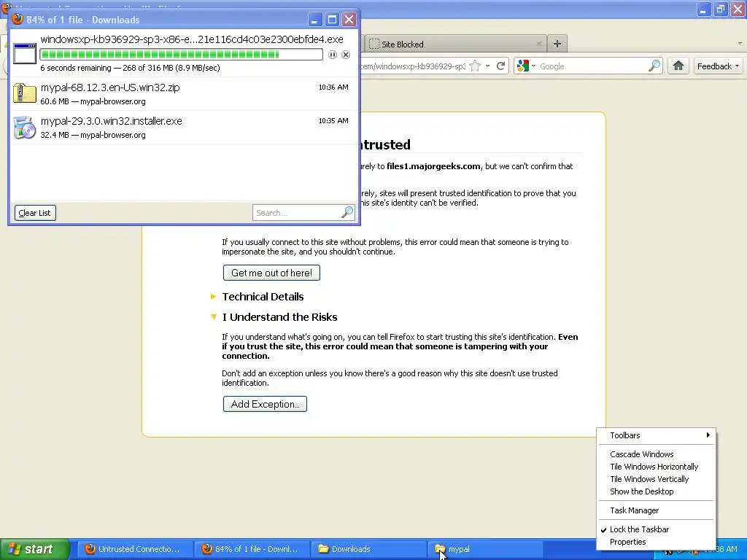Select Tile Windows Vertically
The height and width of the screenshot is (560, 747).
point(656,479)
